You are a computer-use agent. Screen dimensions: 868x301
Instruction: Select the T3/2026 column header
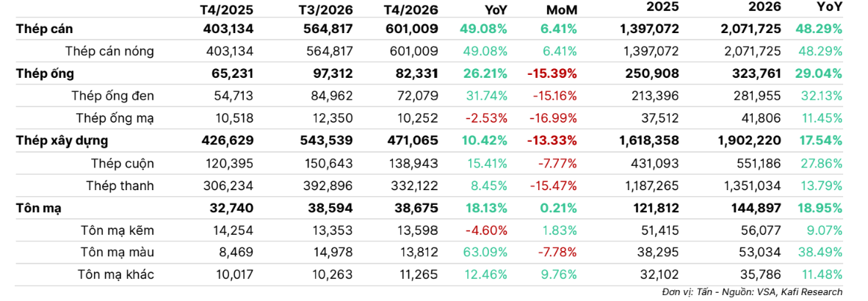pyautogui.click(x=325, y=9)
